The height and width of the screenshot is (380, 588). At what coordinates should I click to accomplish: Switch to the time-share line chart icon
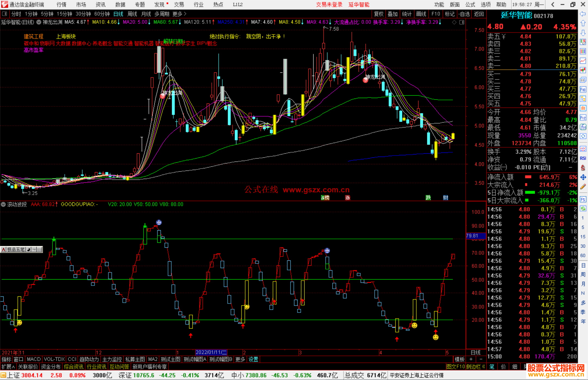tap(583, 61)
